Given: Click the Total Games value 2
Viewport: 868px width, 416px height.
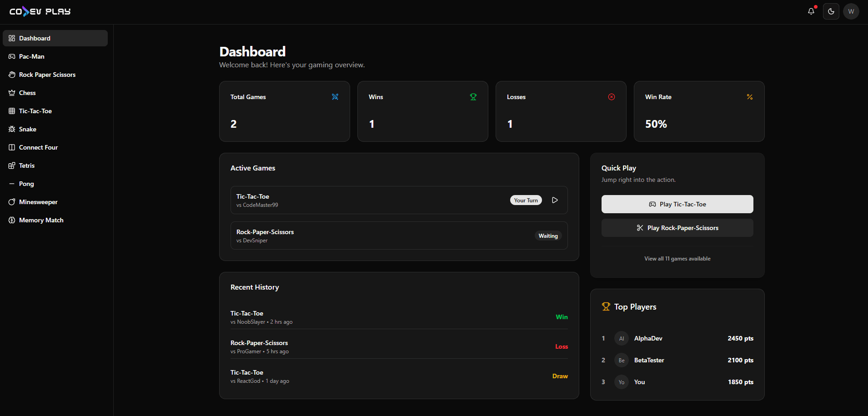Looking at the screenshot, I should [233, 124].
